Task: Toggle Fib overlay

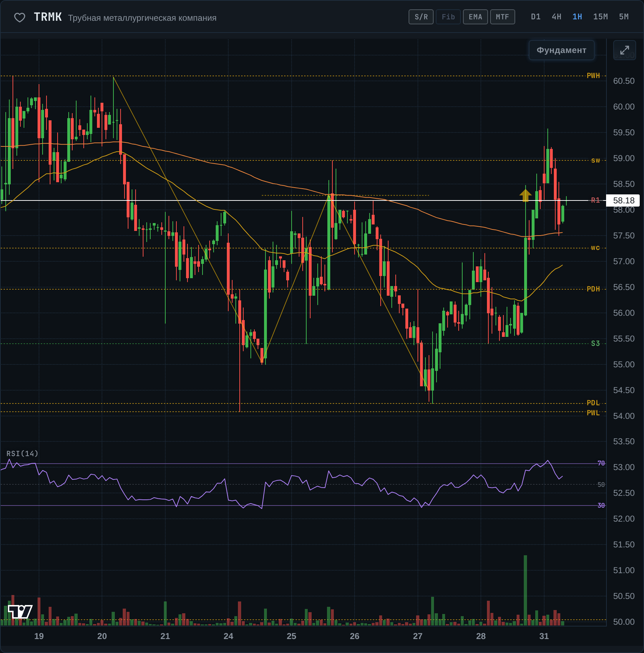Action: (448, 17)
